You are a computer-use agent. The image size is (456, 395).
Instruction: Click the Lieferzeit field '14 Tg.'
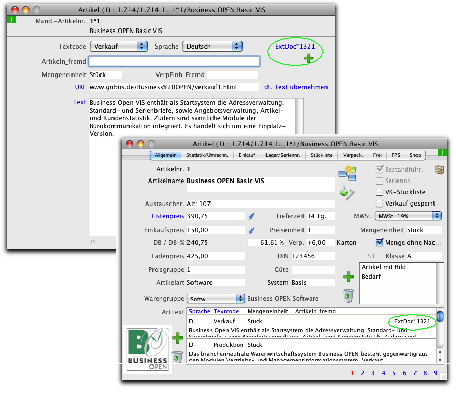pos(321,216)
